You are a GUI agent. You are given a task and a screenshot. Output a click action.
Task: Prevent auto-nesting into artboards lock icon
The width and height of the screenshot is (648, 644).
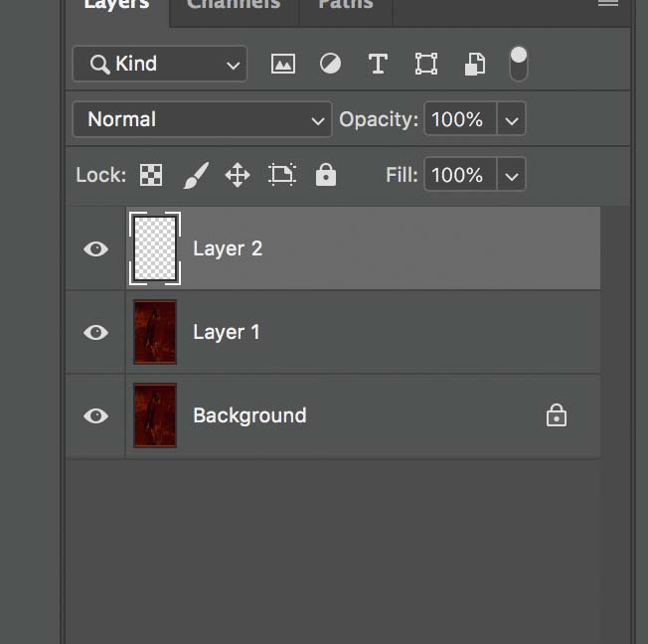(x=282, y=175)
